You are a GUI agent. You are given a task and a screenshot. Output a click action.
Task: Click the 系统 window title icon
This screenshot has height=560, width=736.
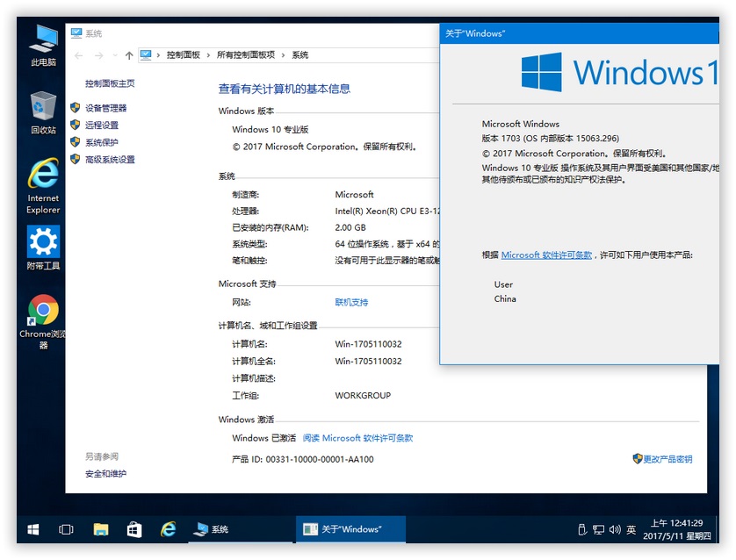pyautogui.click(x=76, y=32)
